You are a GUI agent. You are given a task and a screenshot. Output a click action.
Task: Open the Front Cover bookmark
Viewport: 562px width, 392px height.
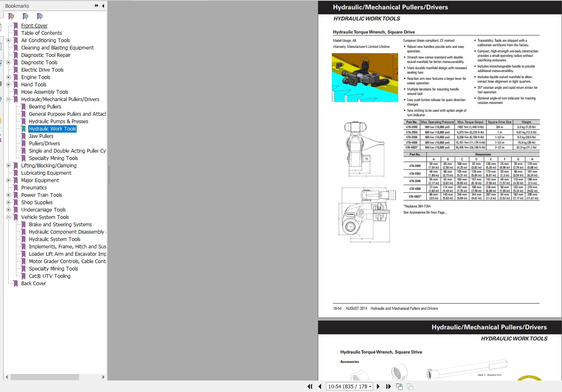click(x=34, y=25)
